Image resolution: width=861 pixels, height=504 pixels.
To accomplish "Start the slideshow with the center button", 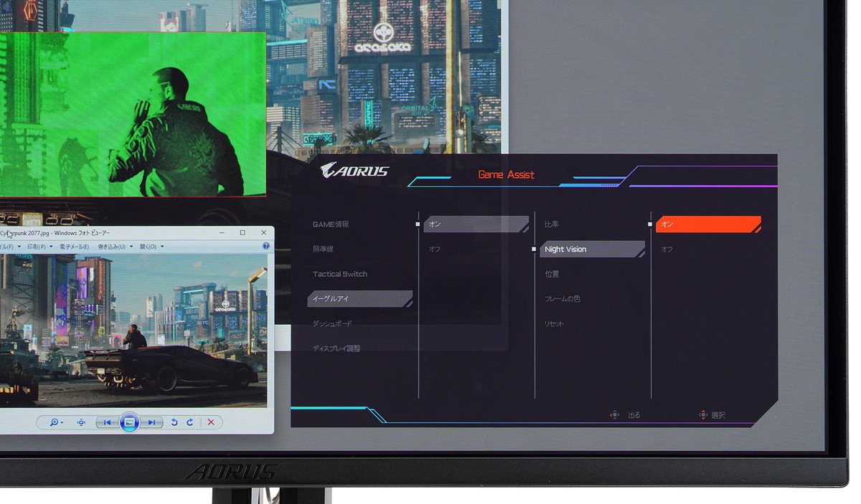I will click(x=129, y=422).
